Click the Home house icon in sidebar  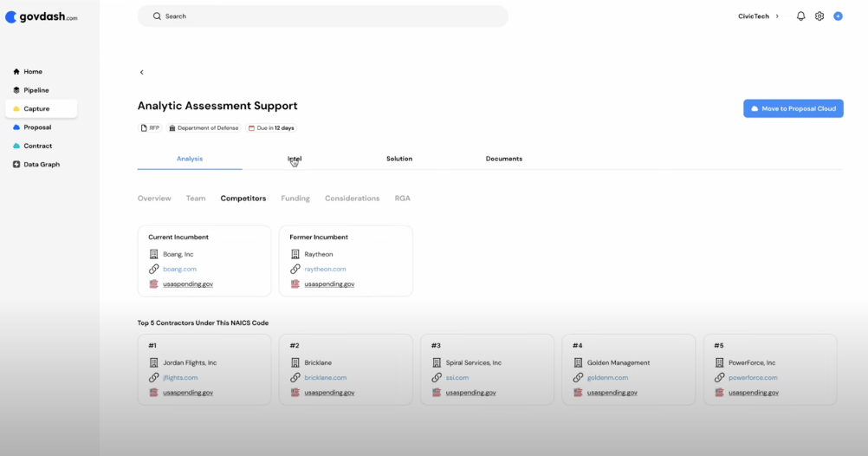click(16, 71)
